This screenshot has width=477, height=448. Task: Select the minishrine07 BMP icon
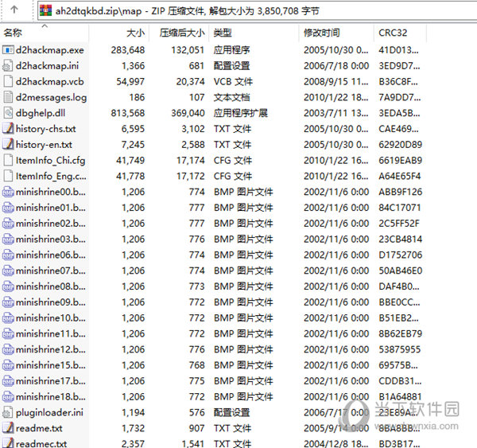coord(8,271)
